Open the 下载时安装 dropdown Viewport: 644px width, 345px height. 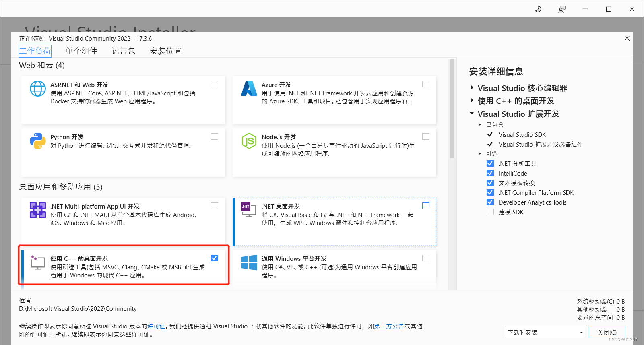pos(545,333)
